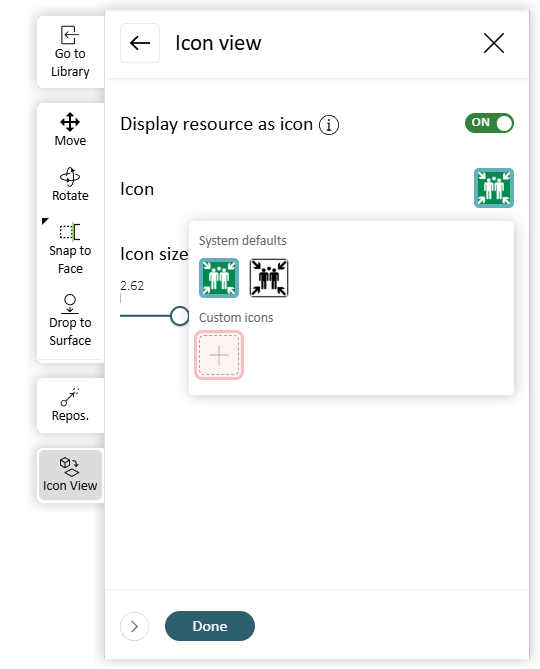Choose Drop to Surface tool
Image resolution: width=540 pixels, height=669 pixels.
click(70, 321)
